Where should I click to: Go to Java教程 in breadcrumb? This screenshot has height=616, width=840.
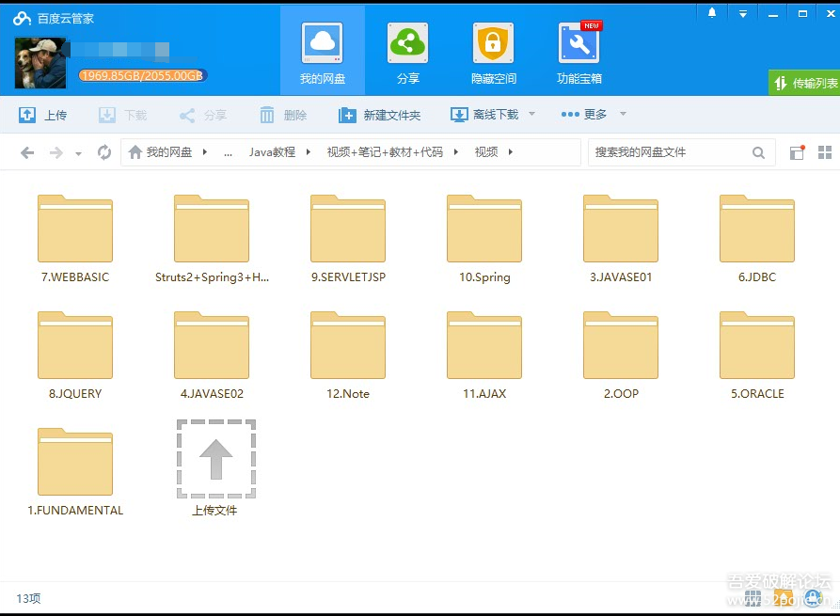coord(272,152)
